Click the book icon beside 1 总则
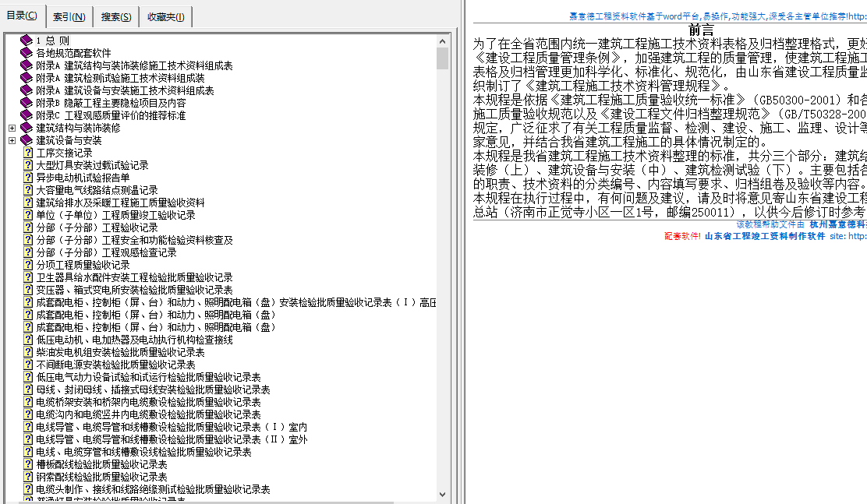The height and width of the screenshot is (504, 867). (x=27, y=41)
